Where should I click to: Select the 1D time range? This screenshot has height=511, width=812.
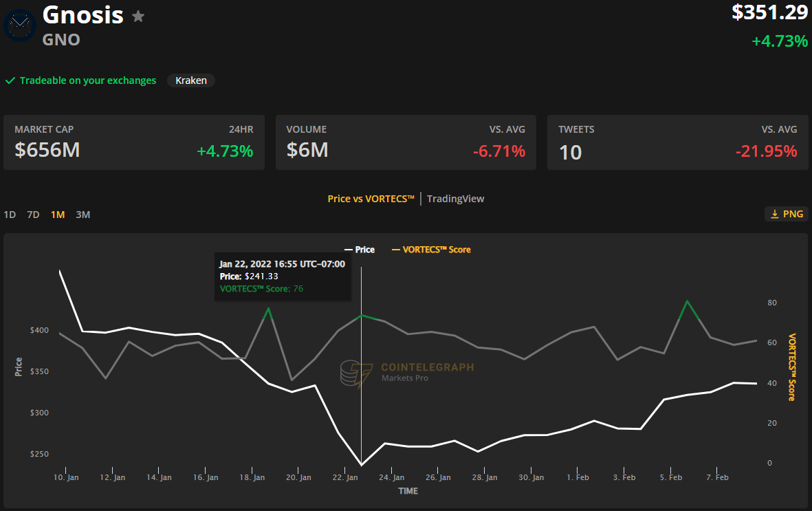(x=10, y=215)
